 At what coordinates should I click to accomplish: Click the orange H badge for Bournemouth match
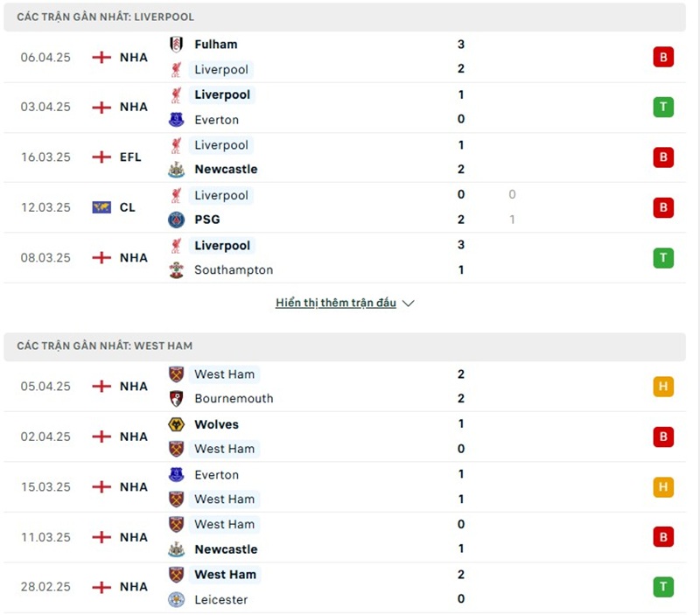pos(663,387)
